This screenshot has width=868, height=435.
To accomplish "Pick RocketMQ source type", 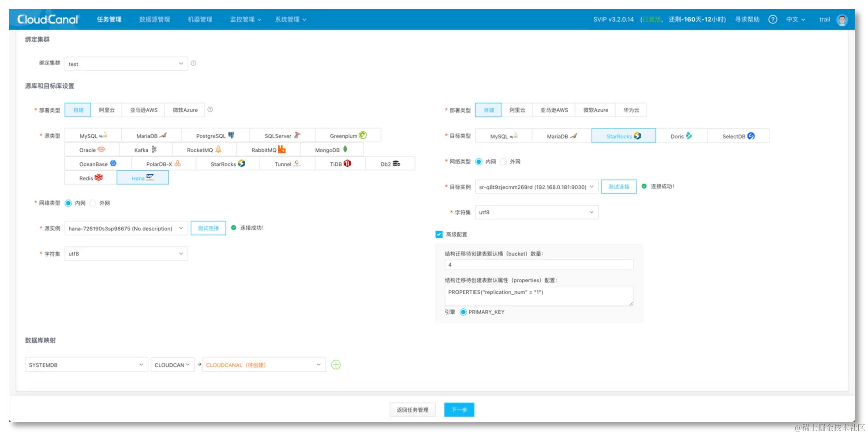I will (204, 150).
